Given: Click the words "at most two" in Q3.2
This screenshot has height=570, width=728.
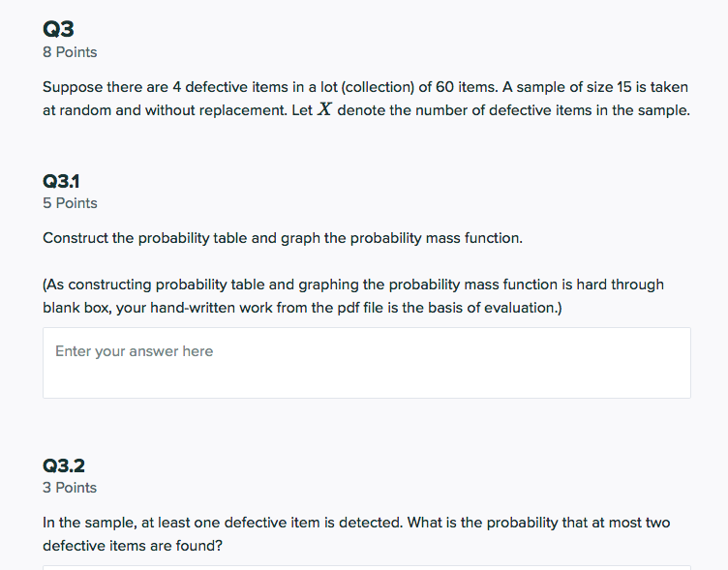Looking at the screenshot, I should pos(630,523).
